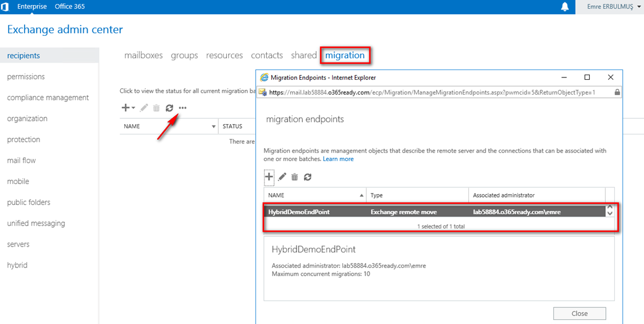Click the delete trash icon in the main toolbar
Viewport: 644px width, 324px height.
(157, 108)
